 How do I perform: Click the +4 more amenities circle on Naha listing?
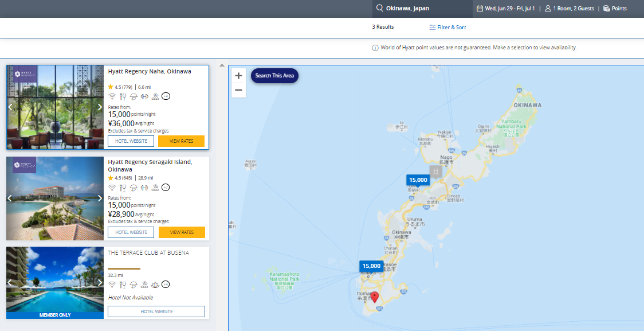coord(166,96)
